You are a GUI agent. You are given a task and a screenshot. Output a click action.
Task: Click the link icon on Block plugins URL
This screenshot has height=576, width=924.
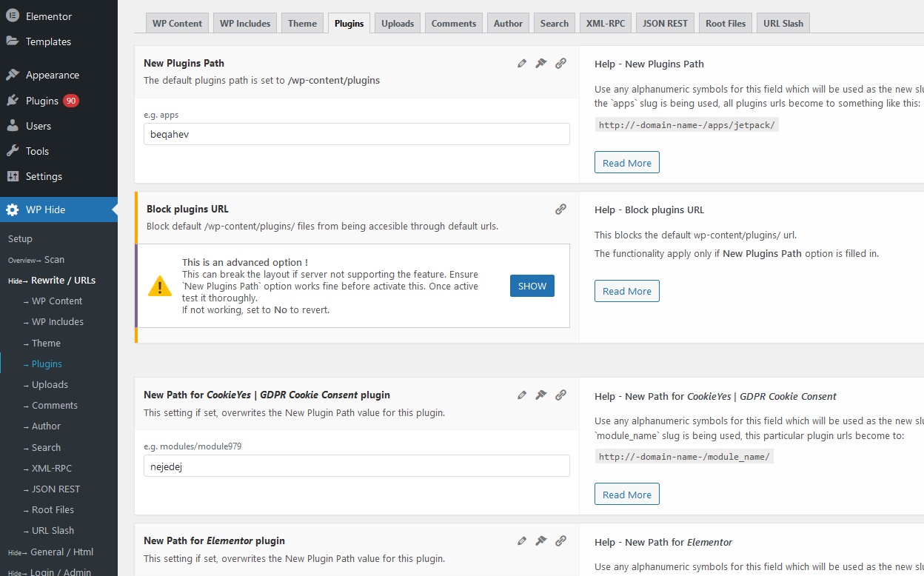coord(560,209)
